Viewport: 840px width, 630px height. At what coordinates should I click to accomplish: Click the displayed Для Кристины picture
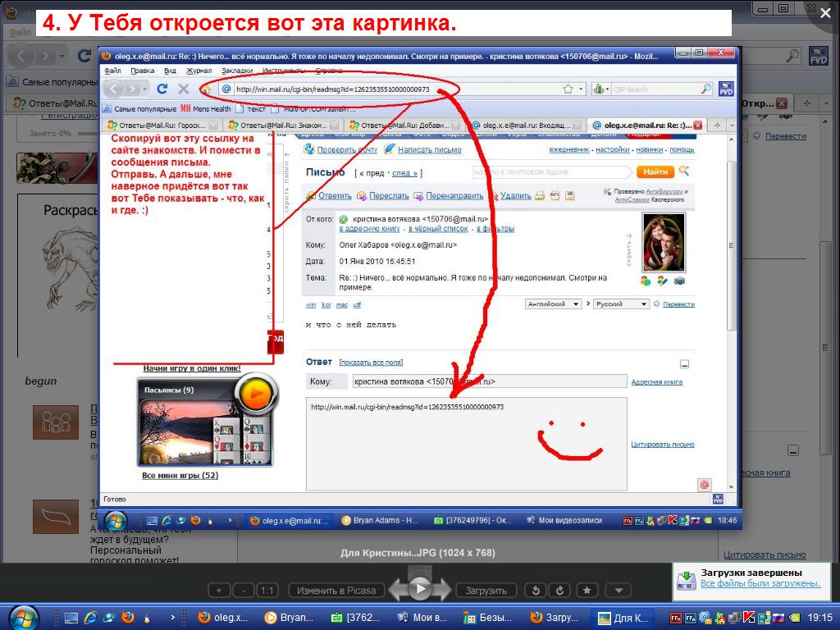pos(420,288)
